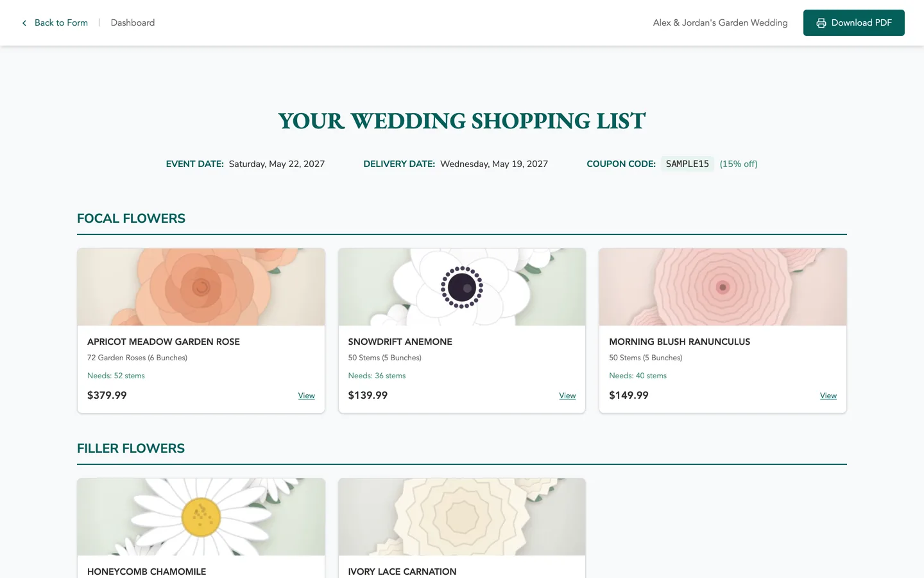Click the Ivory Lace Carnation image
Viewport: 924px width, 578px height.
pos(462,517)
